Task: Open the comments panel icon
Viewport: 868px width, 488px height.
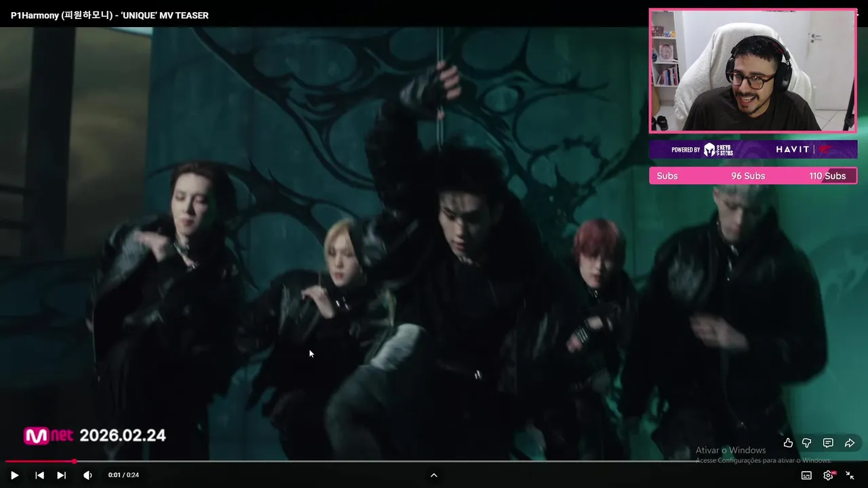Action: pos(828,443)
